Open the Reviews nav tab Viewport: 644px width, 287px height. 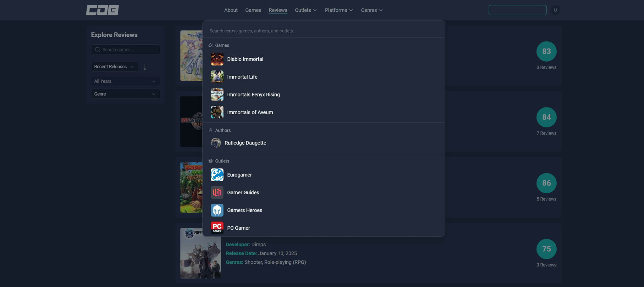tap(278, 10)
